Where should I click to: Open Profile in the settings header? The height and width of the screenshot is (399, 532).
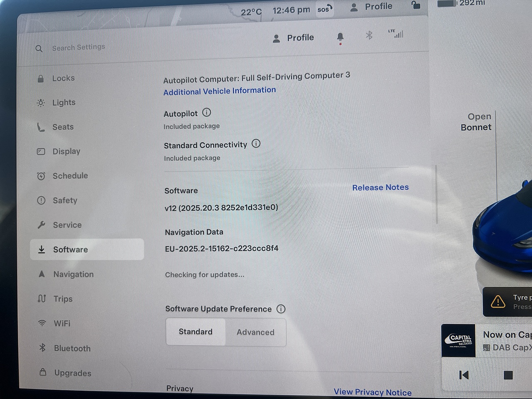click(293, 38)
